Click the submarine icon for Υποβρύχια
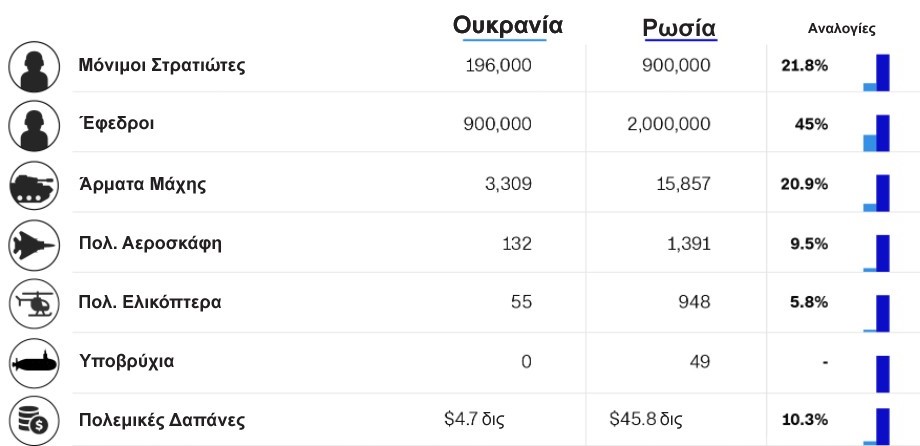The width and height of the screenshot is (920, 446). tap(34, 363)
